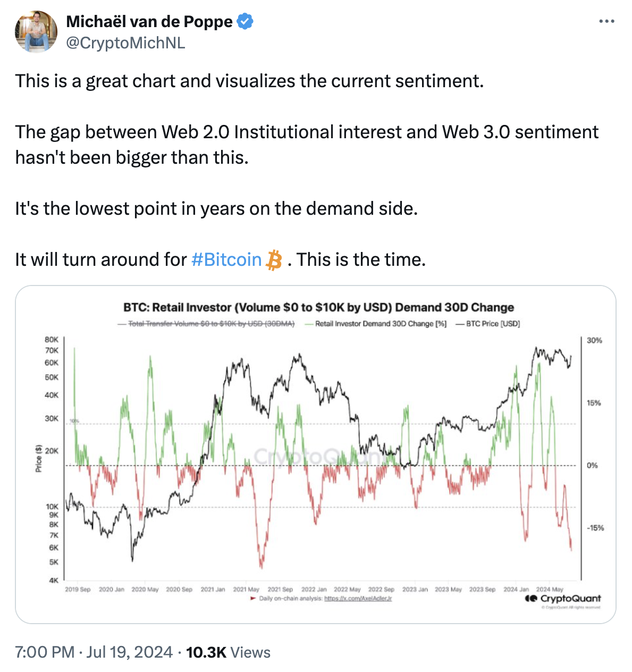Open the x.com/AxelAdlerJr link in chart

pos(358,599)
